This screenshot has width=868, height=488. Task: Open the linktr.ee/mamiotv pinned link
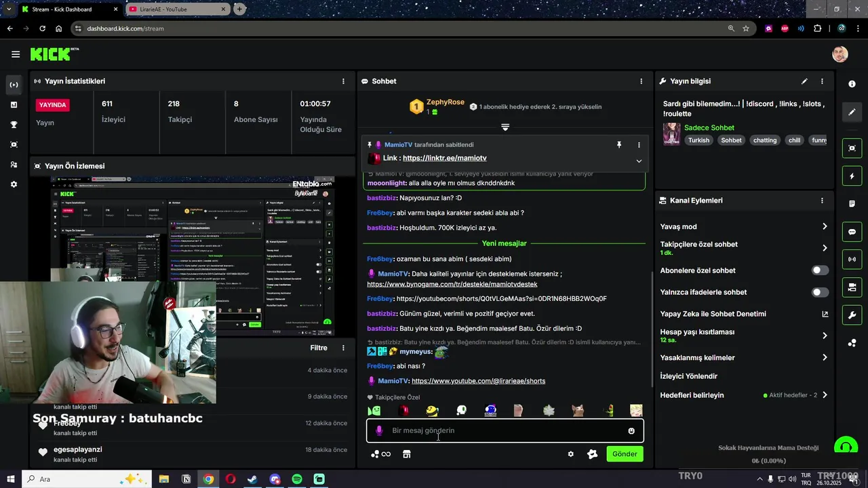pos(445,158)
